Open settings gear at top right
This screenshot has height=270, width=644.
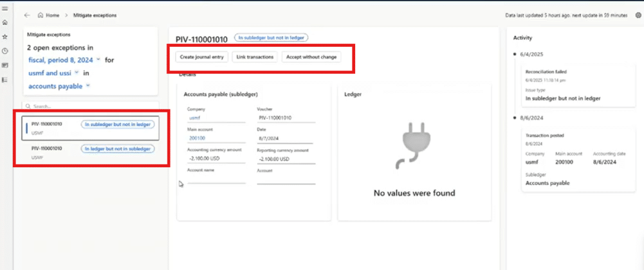[x=637, y=14]
